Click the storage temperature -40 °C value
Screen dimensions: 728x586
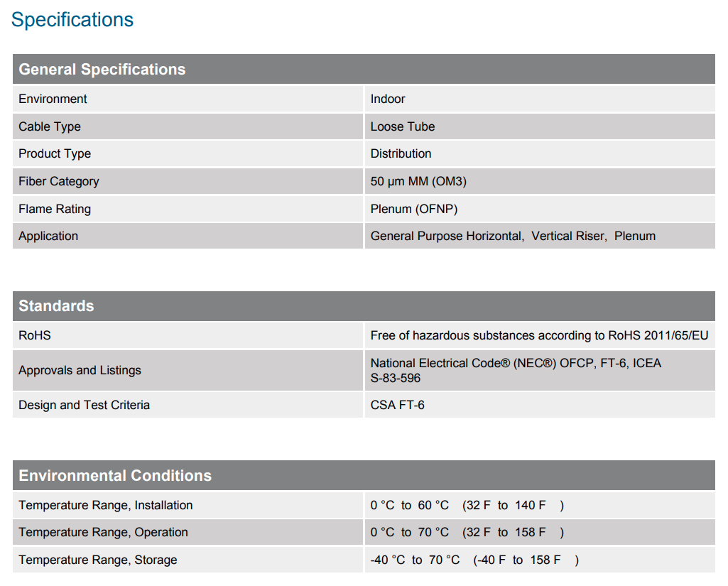point(388,560)
